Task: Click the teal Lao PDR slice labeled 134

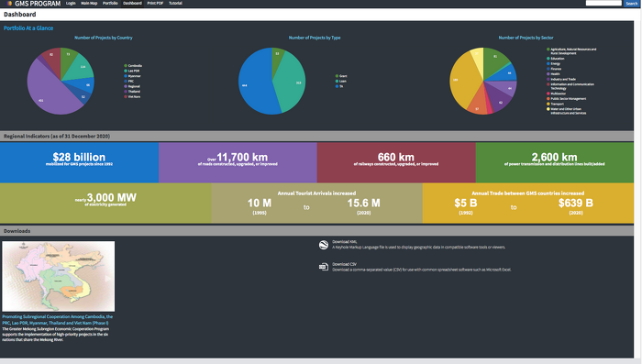Action: (80, 68)
